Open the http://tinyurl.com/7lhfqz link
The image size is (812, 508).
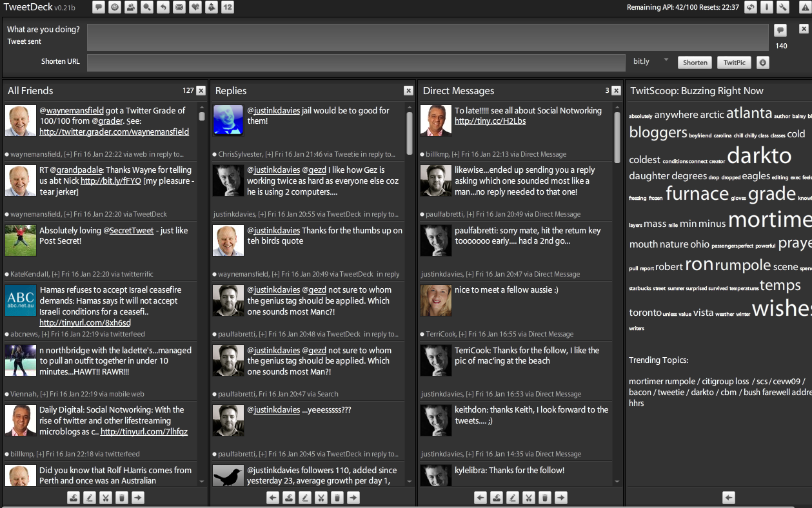tap(144, 431)
